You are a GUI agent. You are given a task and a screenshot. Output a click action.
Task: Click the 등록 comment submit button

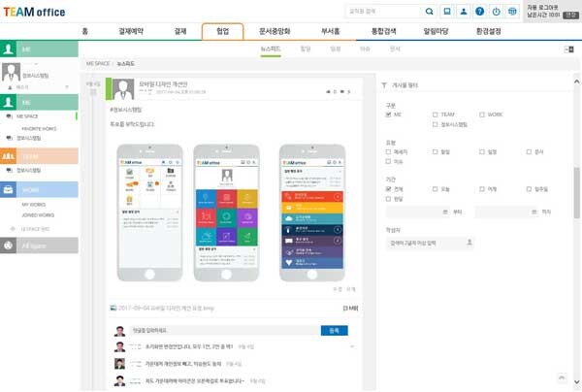pyautogui.click(x=335, y=331)
